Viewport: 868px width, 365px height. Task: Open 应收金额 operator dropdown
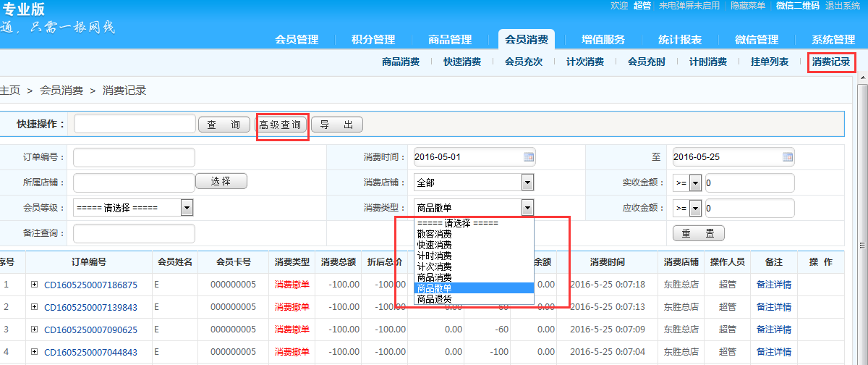687,208
